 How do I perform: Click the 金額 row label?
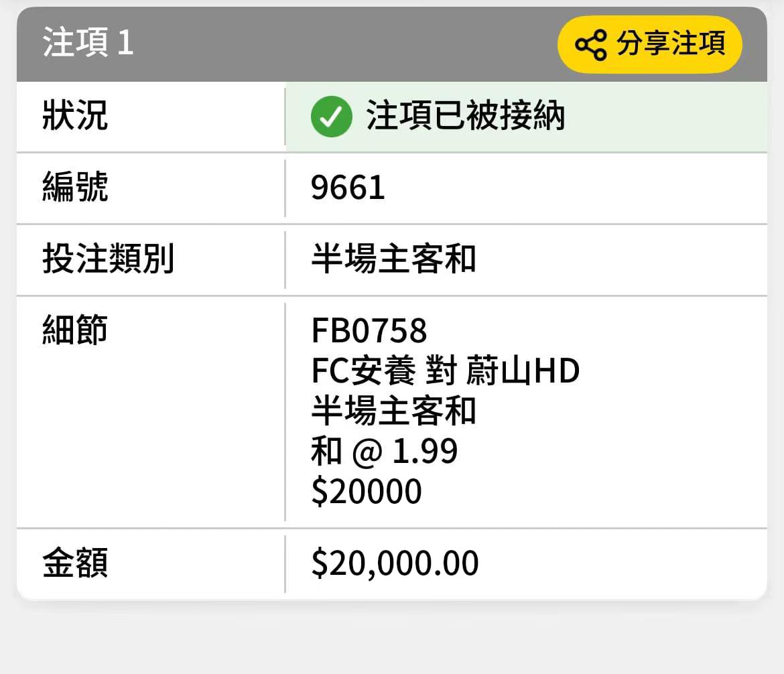coord(75,563)
